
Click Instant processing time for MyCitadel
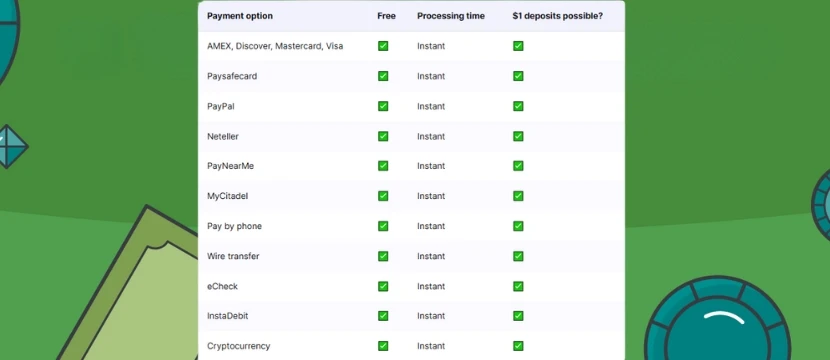coord(431,196)
